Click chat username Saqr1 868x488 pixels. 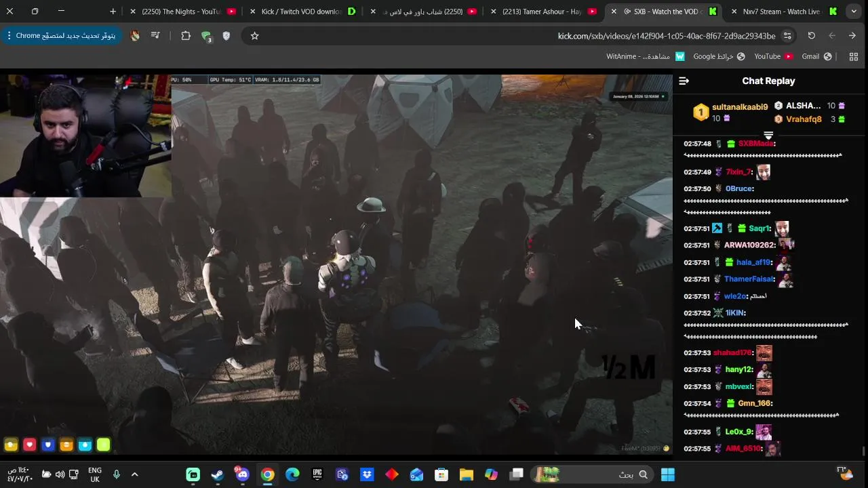(759, 228)
